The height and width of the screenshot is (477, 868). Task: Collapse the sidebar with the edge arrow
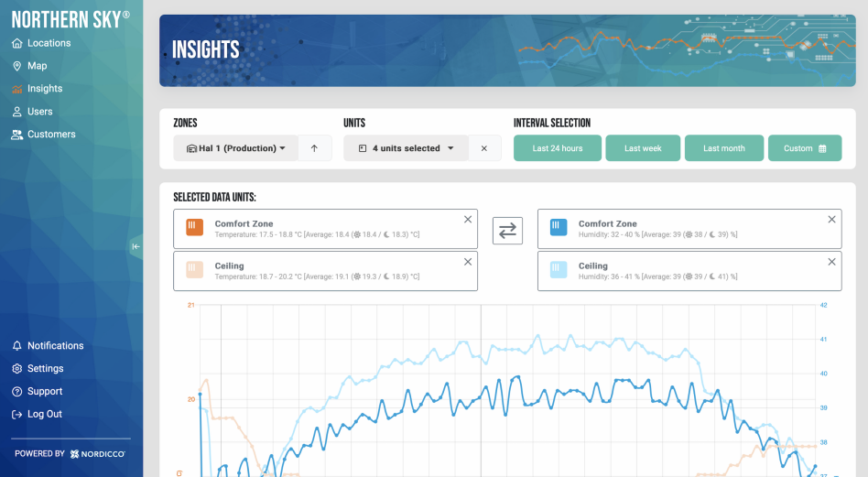click(136, 246)
